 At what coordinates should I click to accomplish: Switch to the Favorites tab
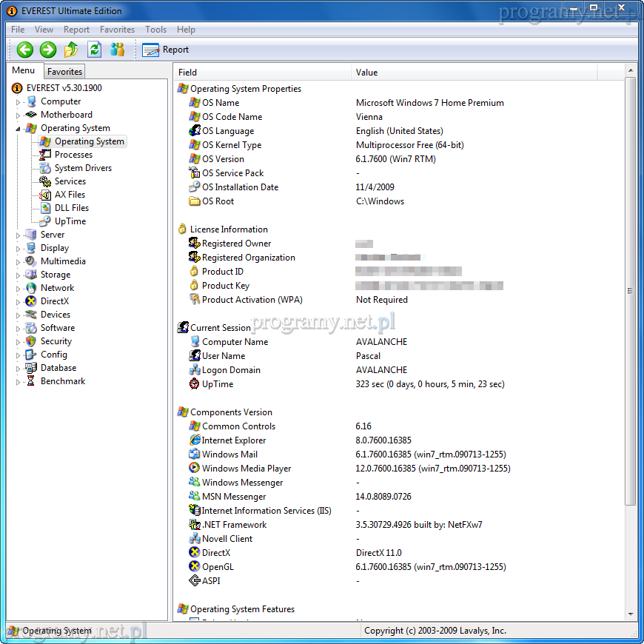coord(64,72)
